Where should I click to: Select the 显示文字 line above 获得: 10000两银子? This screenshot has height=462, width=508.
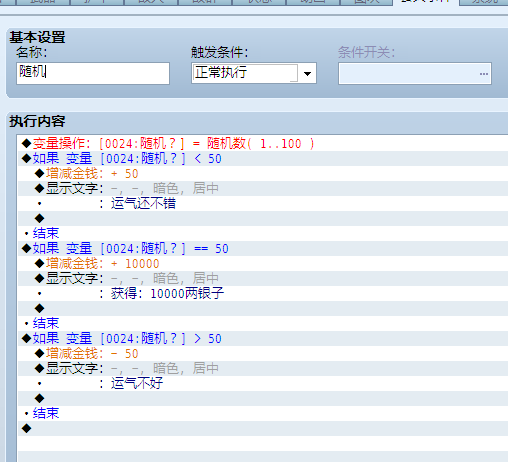click(263, 279)
